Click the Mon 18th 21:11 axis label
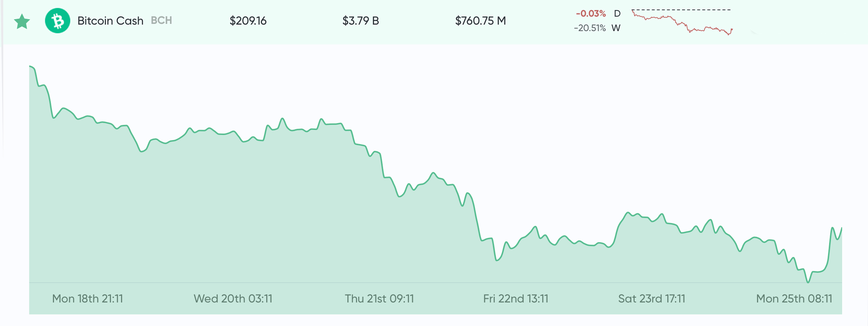The height and width of the screenshot is (326, 868). tap(87, 298)
